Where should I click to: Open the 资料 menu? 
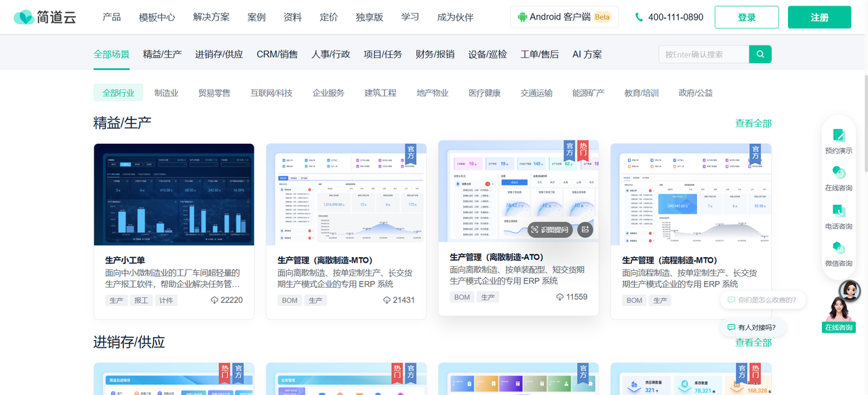click(292, 17)
